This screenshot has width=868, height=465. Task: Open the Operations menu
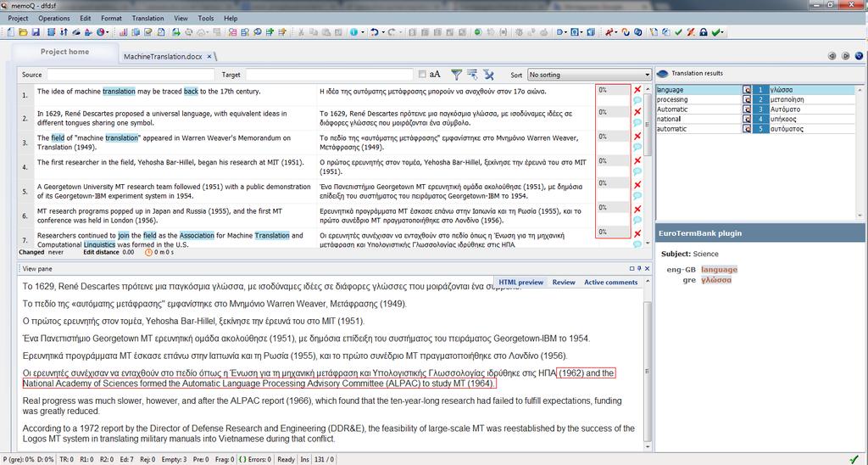click(x=54, y=19)
